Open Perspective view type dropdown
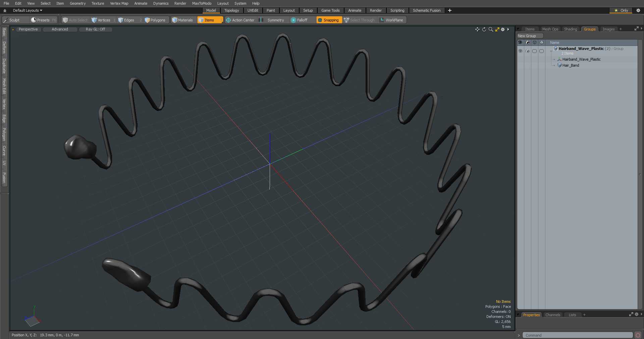The image size is (644, 339). [x=28, y=29]
